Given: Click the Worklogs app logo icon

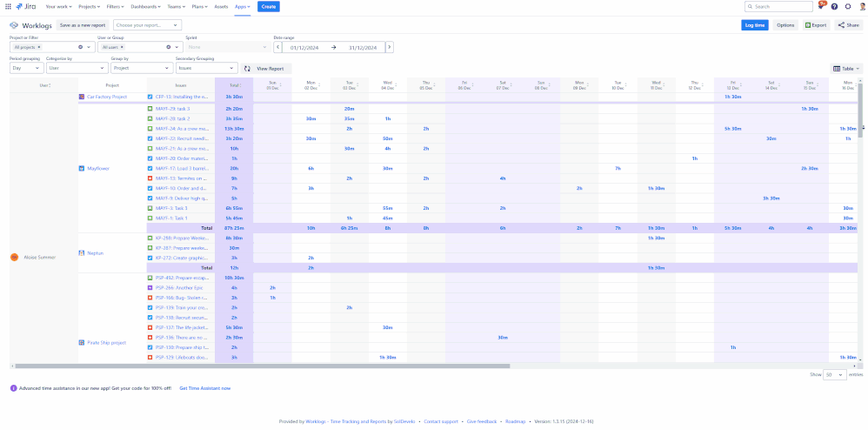Looking at the screenshot, I should point(14,25).
